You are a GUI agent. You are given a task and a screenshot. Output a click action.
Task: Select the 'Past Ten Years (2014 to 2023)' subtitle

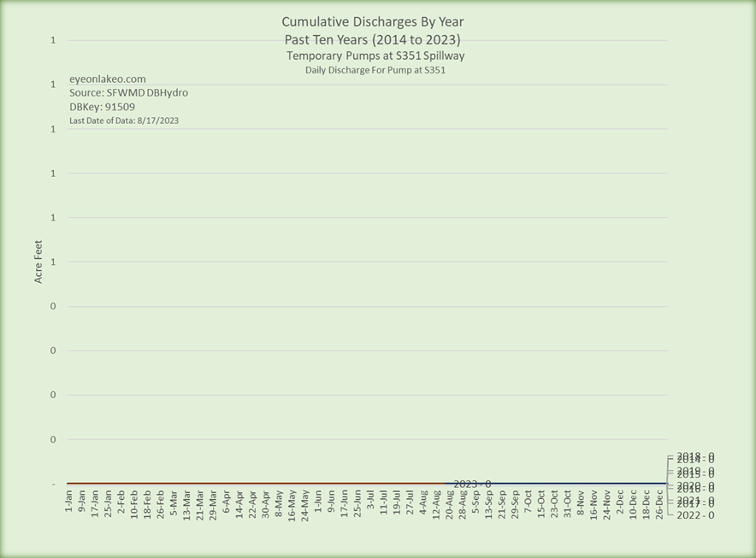373,39
